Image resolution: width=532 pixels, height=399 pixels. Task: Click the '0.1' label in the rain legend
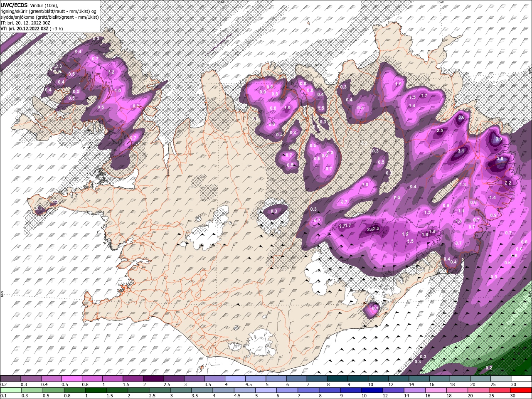coord(4,396)
